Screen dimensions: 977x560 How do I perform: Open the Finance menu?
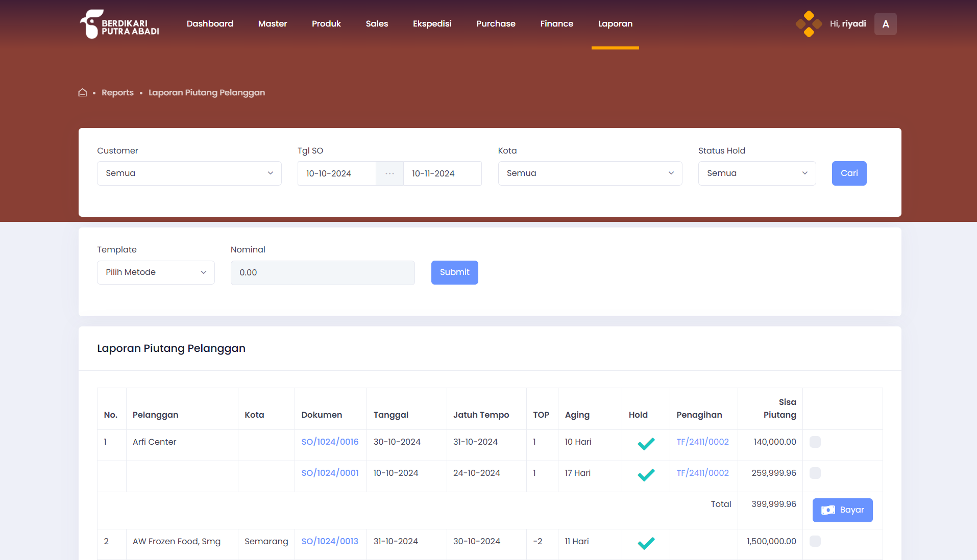pyautogui.click(x=556, y=24)
